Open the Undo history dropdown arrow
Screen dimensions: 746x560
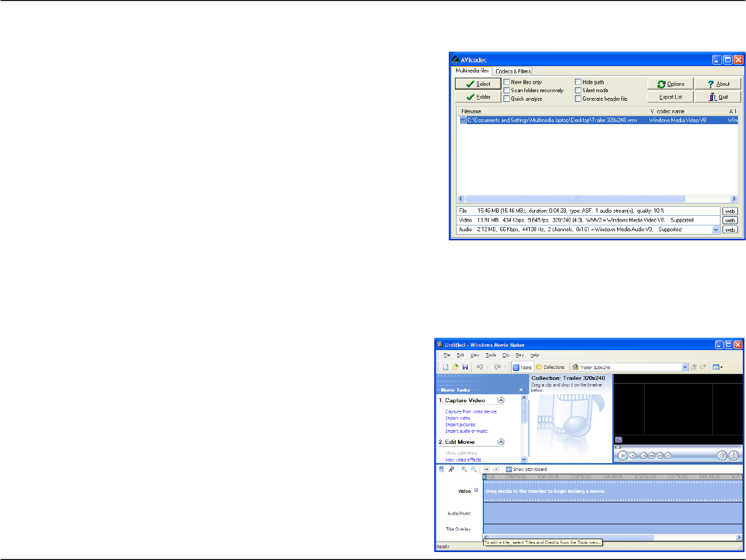[x=488, y=367]
